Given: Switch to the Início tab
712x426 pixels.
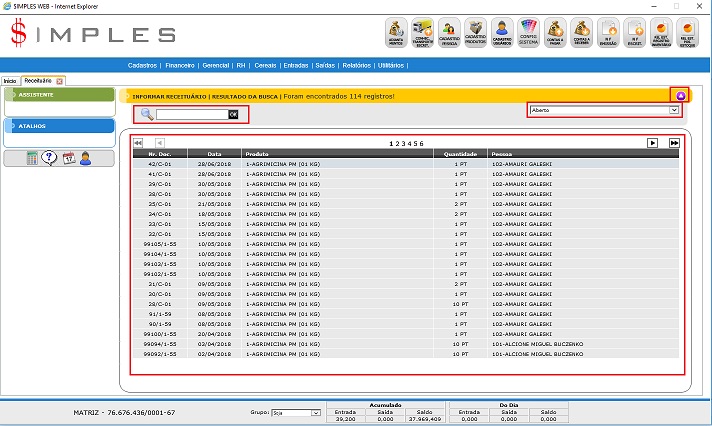Looking at the screenshot, I should click(x=9, y=80).
